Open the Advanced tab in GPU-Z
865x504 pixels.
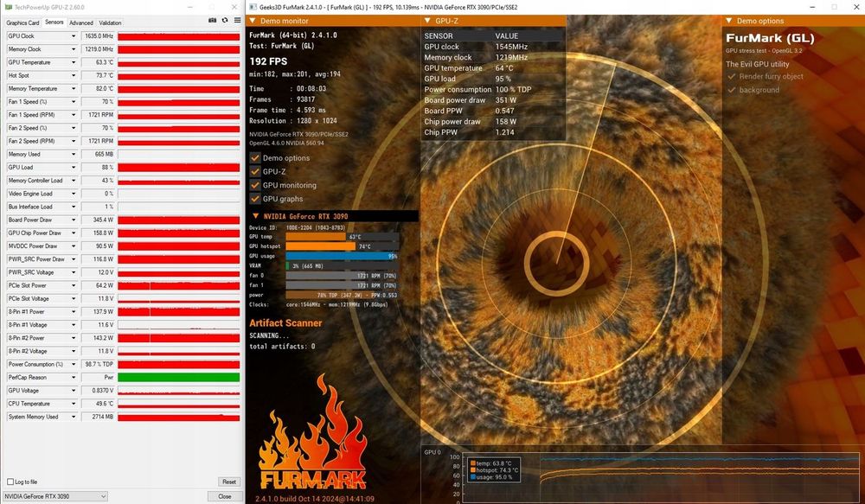(81, 22)
